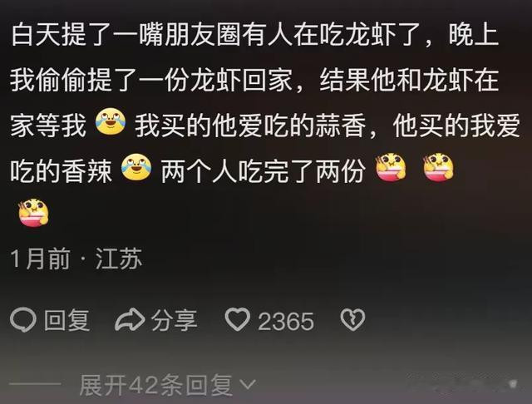Viewport: 532px width, 404px height.
Task: Click the horizontal line left of 展开42条回复
Action: [35, 384]
